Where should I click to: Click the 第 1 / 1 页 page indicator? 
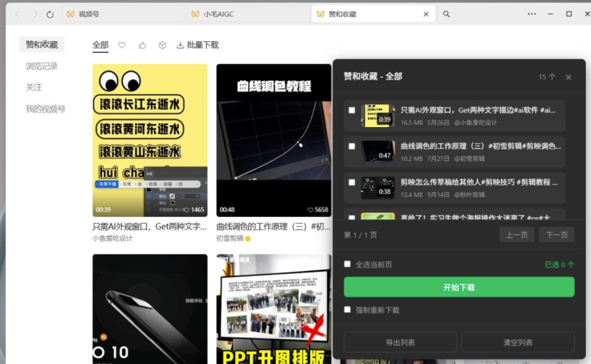pos(361,235)
